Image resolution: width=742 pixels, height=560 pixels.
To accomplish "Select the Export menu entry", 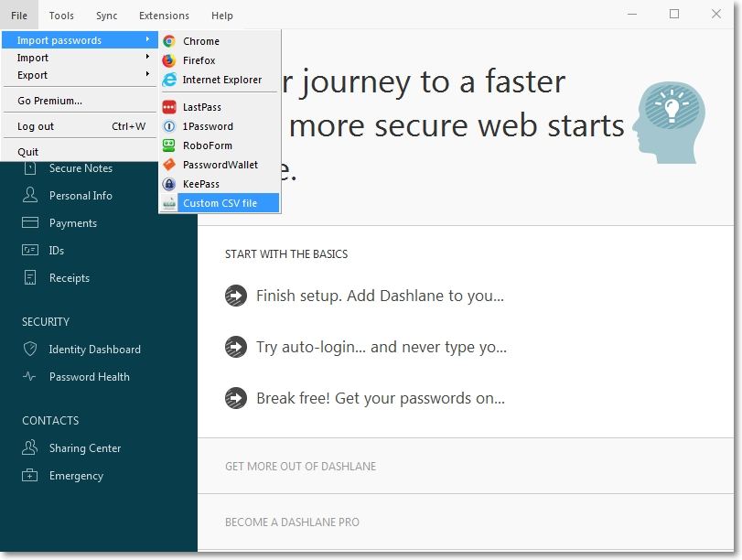I will click(x=80, y=75).
